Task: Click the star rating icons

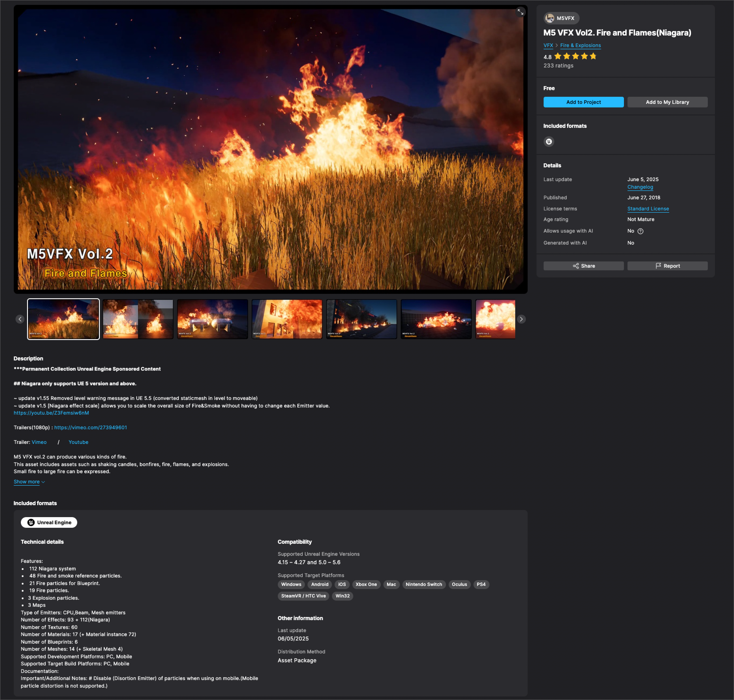Action: pyautogui.click(x=575, y=56)
